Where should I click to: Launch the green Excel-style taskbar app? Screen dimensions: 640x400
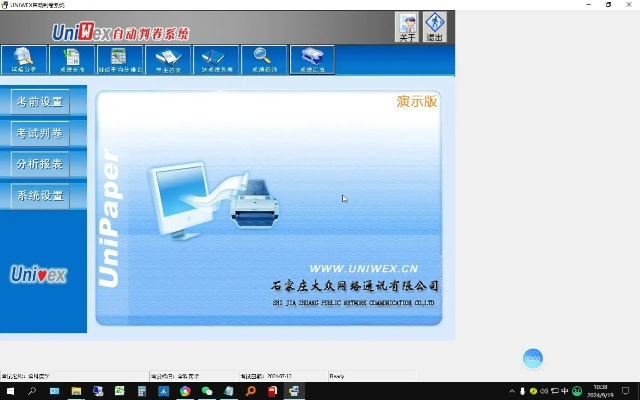point(120,391)
